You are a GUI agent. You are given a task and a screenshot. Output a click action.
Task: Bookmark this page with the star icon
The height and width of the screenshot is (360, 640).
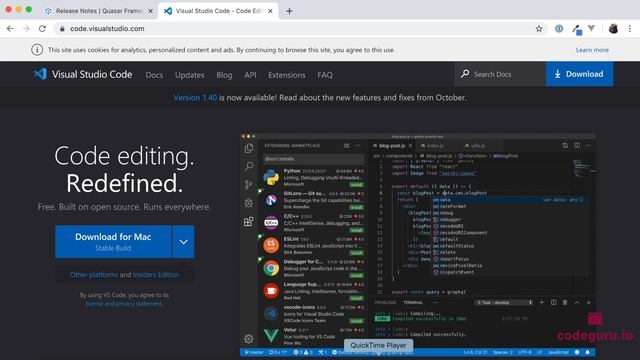point(539,29)
